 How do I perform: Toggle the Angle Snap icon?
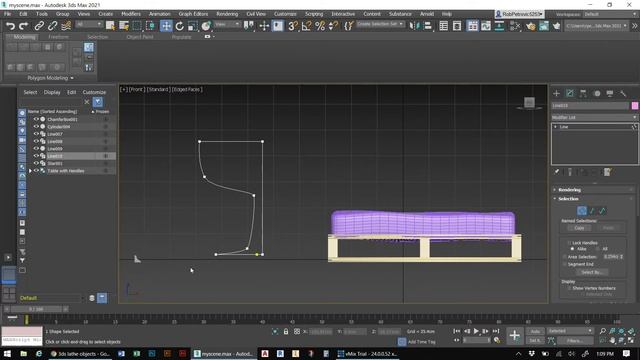[306, 26]
